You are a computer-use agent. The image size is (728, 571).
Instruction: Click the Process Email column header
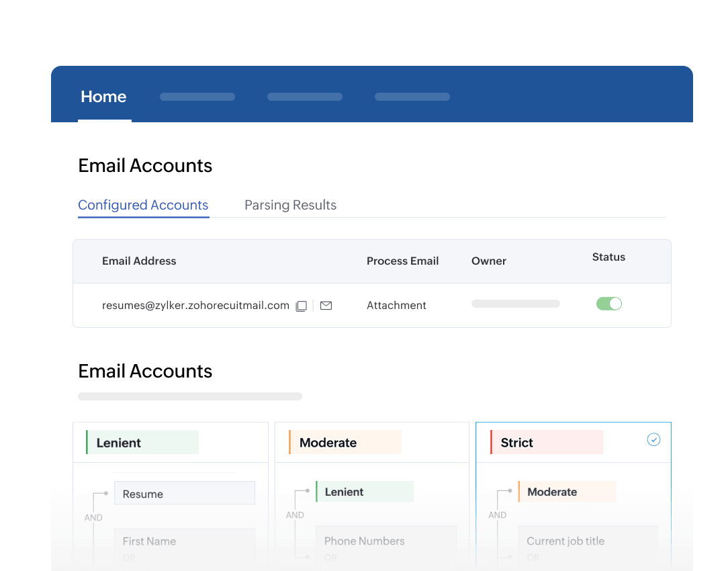(x=402, y=261)
